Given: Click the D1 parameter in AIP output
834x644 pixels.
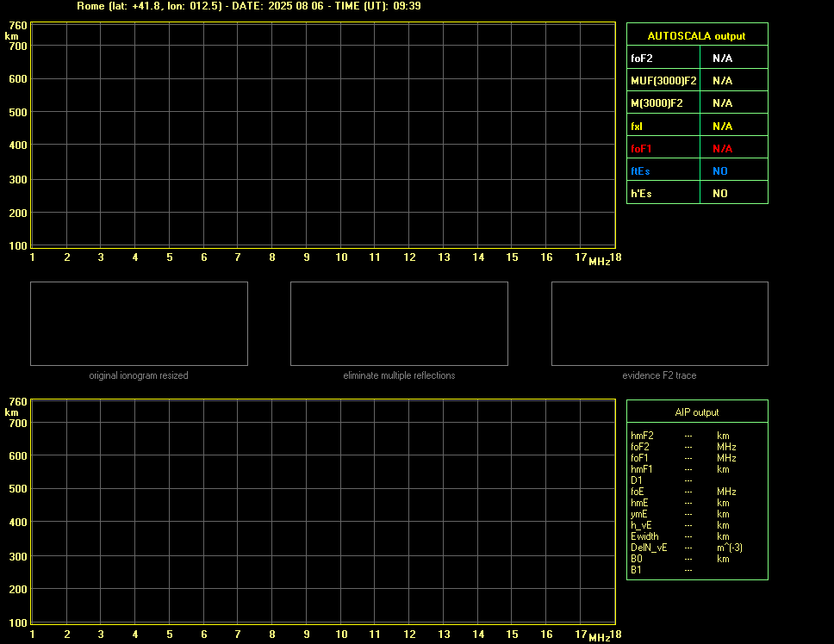Looking at the screenshot, I should point(636,480).
